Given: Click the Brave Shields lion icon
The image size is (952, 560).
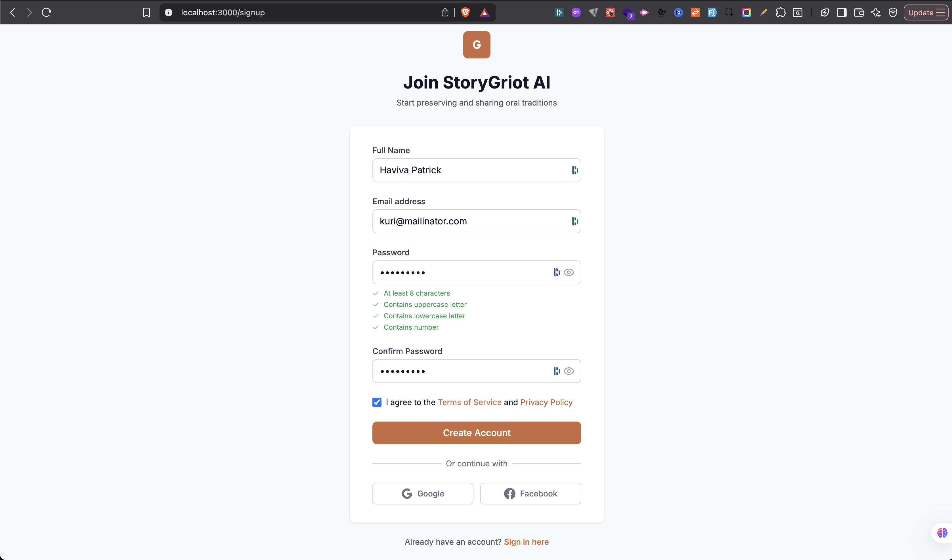Looking at the screenshot, I should point(465,12).
